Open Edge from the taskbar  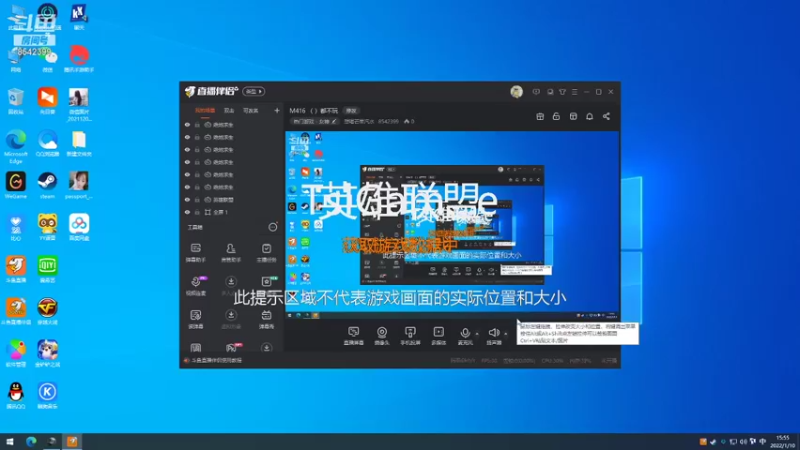[31, 441]
